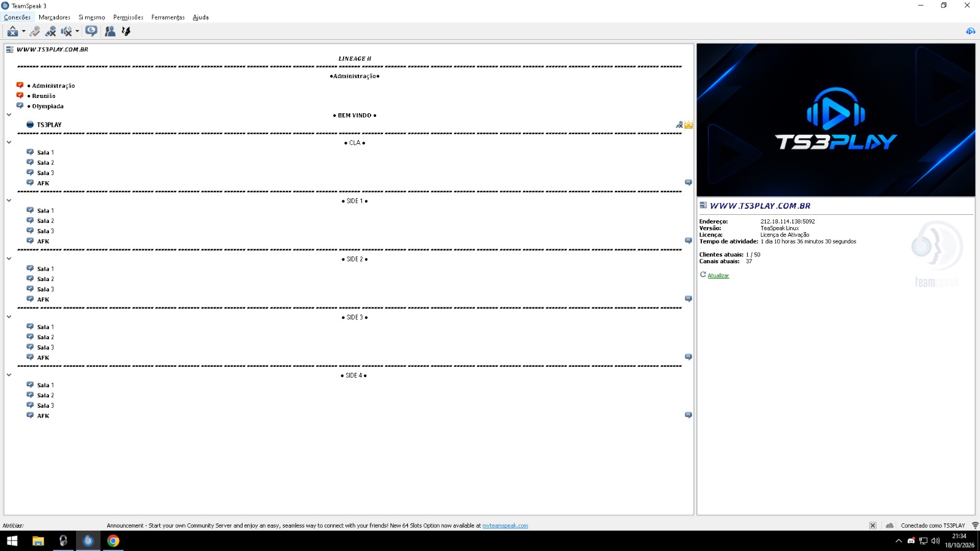Open the Ferramentas menu

(x=168, y=17)
